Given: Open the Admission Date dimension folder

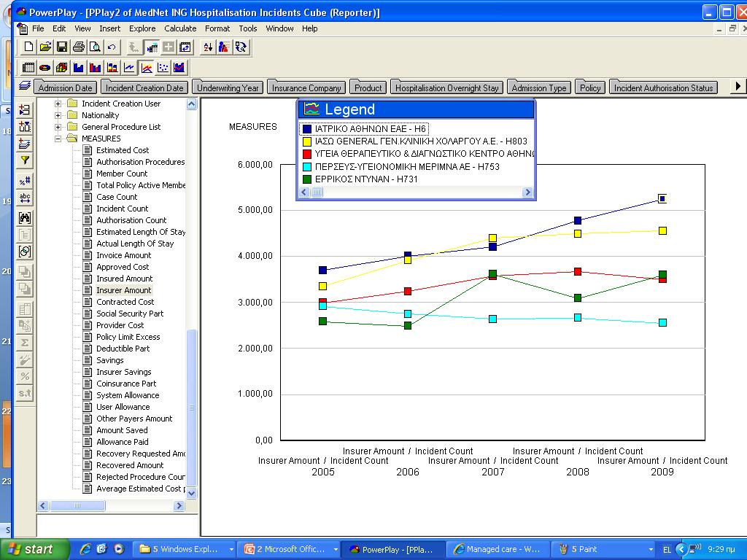Looking at the screenshot, I should 65,87.
